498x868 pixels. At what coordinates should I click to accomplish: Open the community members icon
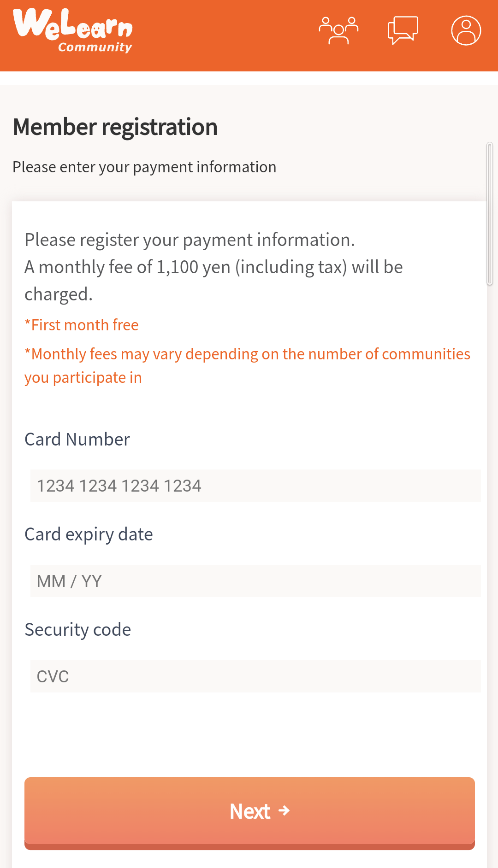338,31
